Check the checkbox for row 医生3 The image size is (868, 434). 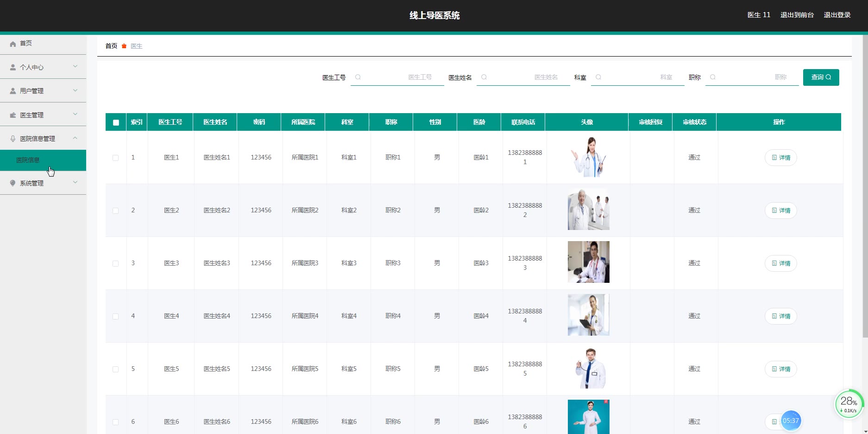tap(116, 263)
